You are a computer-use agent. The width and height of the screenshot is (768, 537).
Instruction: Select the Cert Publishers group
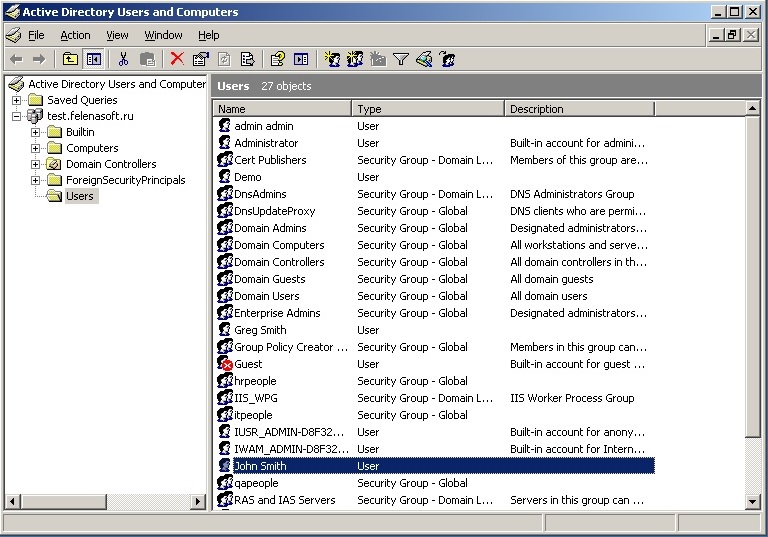[270, 160]
